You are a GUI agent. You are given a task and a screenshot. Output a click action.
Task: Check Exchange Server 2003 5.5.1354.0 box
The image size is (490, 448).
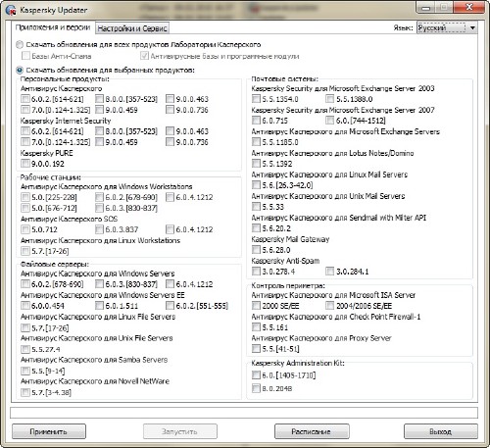coord(256,99)
